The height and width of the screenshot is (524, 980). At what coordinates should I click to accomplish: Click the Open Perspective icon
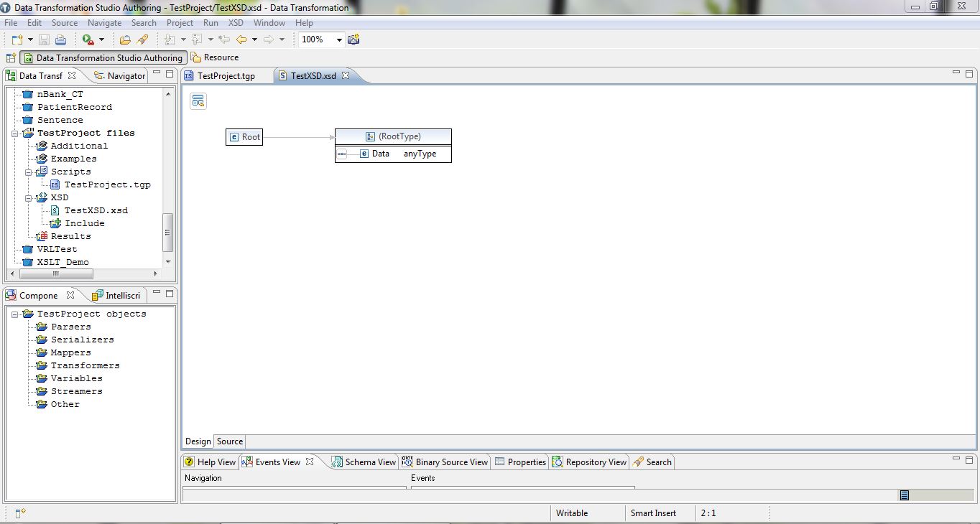coord(11,57)
